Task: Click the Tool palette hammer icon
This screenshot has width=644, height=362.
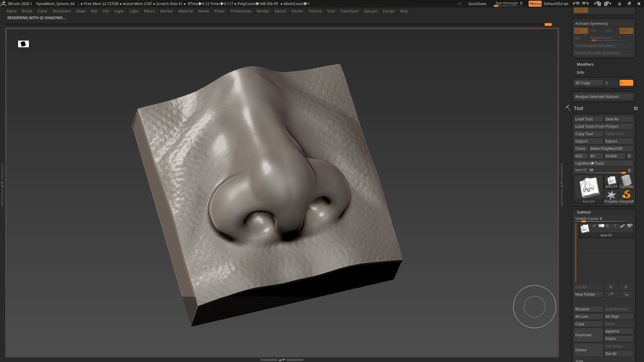Action: click(568, 108)
